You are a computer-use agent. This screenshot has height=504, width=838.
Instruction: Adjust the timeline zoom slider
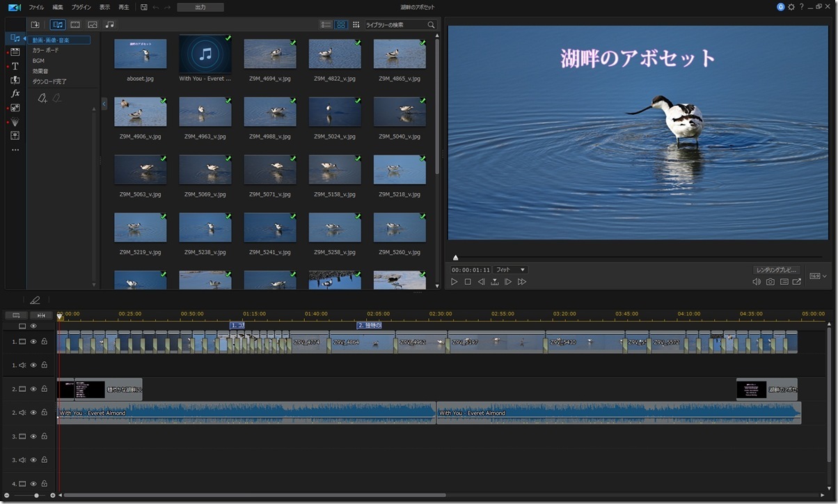click(36, 494)
